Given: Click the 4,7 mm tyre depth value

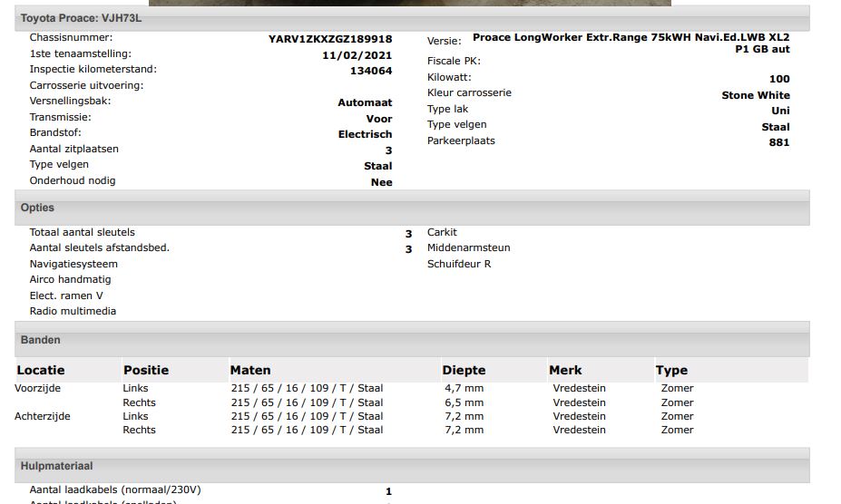Looking at the screenshot, I should pos(464,388).
